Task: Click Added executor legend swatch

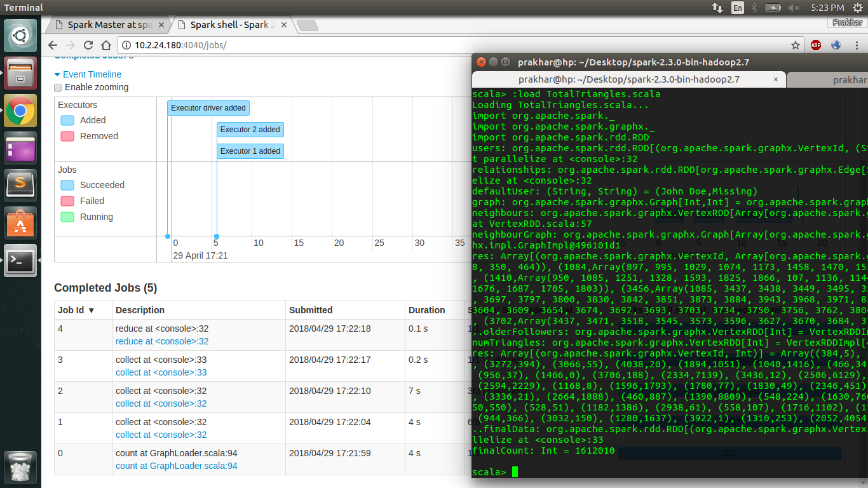Action: pyautogui.click(x=67, y=120)
